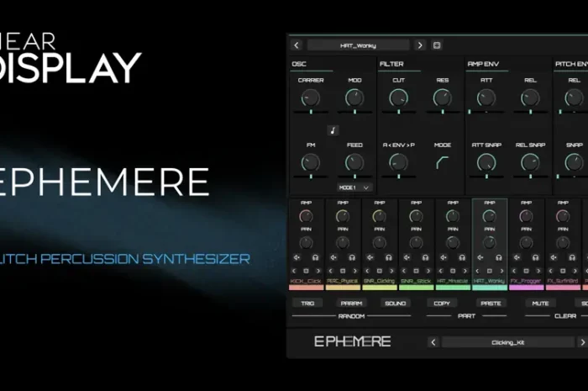Load next sound on SNR_Stick channel

click(428, 271)
